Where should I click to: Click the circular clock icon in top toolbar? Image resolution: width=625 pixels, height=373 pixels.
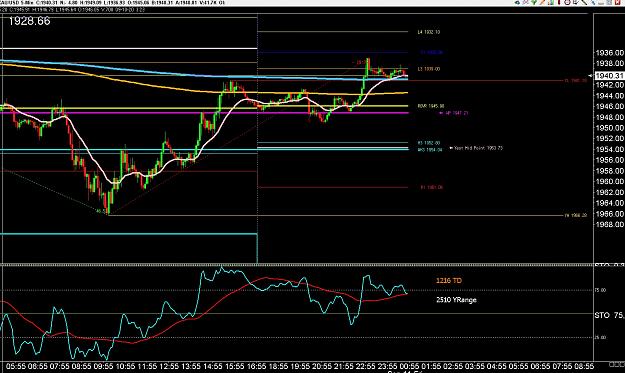coord(567,2)
